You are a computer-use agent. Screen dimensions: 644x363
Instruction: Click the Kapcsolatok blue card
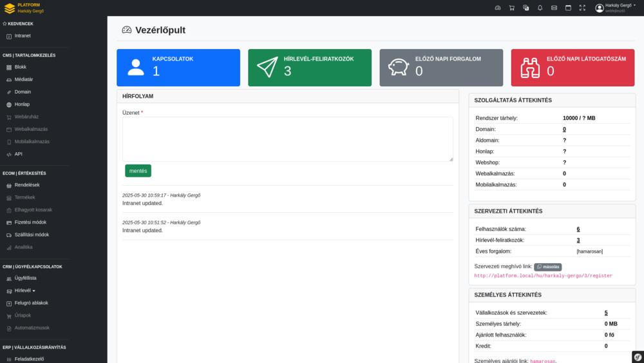coord(178,68)
